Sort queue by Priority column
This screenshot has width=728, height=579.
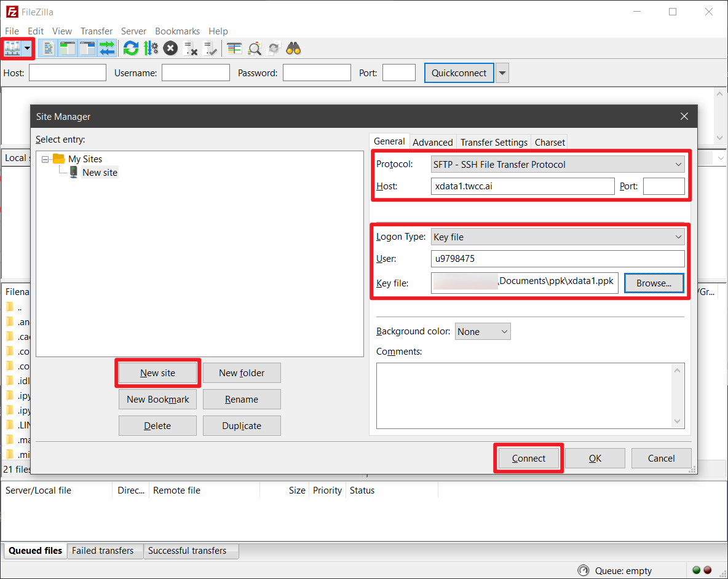point(327,490)
